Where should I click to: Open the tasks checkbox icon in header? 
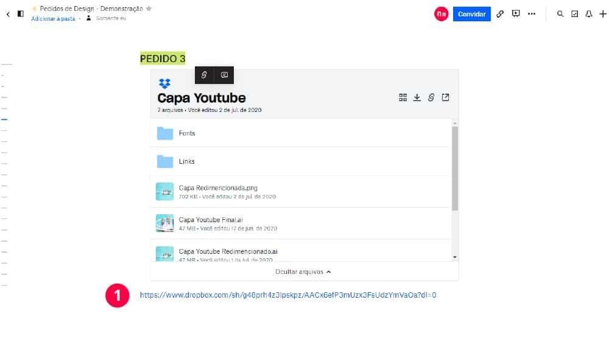[x=574, y=13]
